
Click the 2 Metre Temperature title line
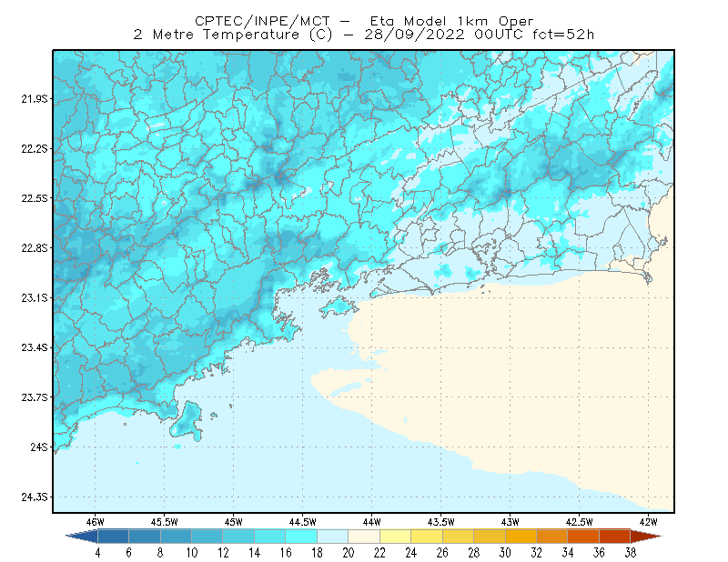coord(363,35)
